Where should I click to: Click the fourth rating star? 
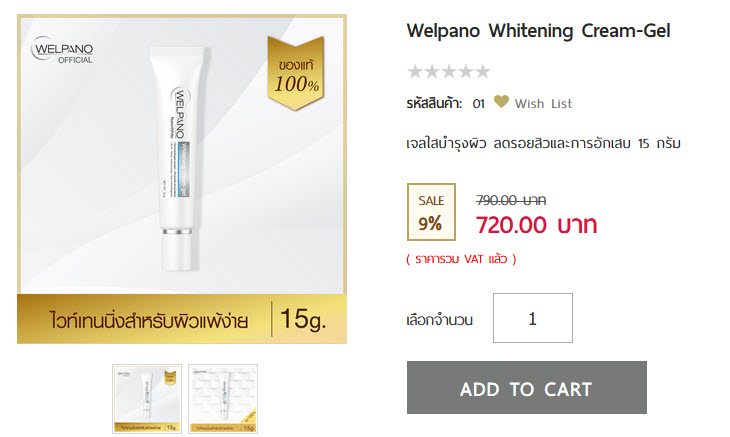tap(466, 72)
